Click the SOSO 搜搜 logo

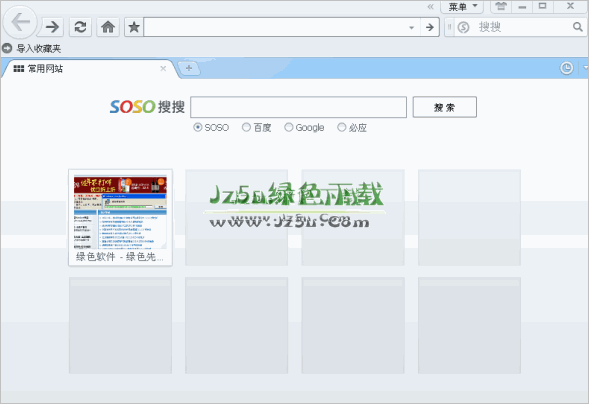[x=147, y=107]
